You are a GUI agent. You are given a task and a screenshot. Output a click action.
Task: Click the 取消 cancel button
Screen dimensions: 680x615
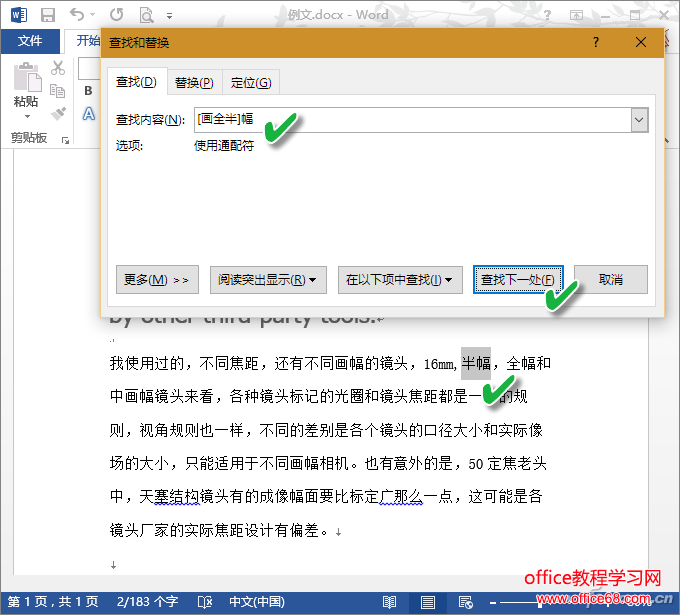(611, 280)
